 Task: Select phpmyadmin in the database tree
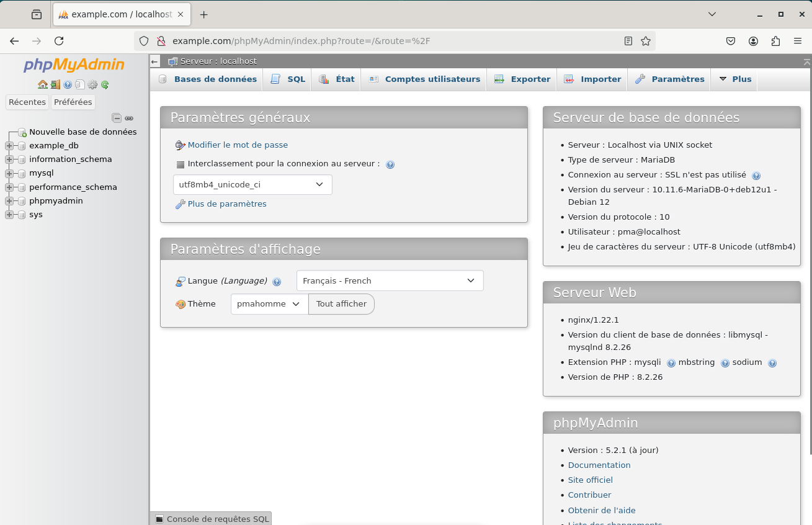[56, 201]
